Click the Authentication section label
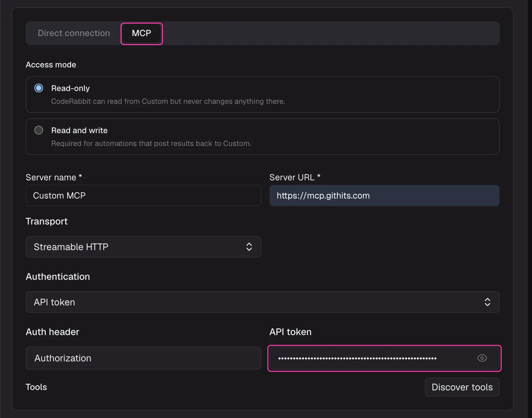The image size is (532, 418). tap(58, 276)
